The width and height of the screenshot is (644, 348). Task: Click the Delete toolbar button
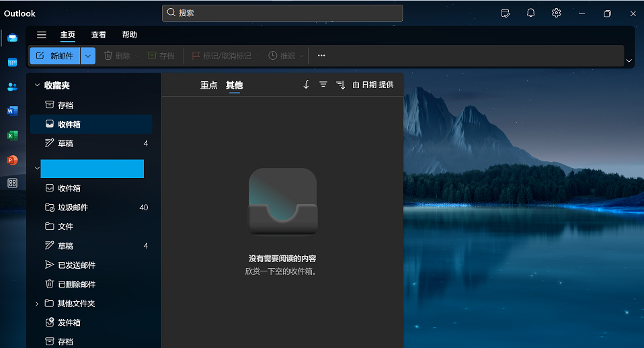pyautogui.click(x=117, y=56)
